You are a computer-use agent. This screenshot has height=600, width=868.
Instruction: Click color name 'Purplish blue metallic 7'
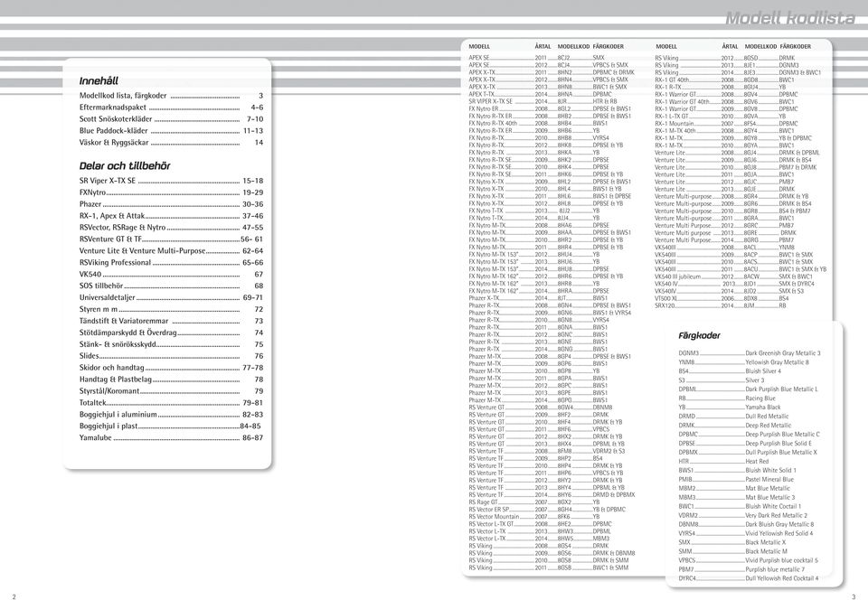point(775,569)
